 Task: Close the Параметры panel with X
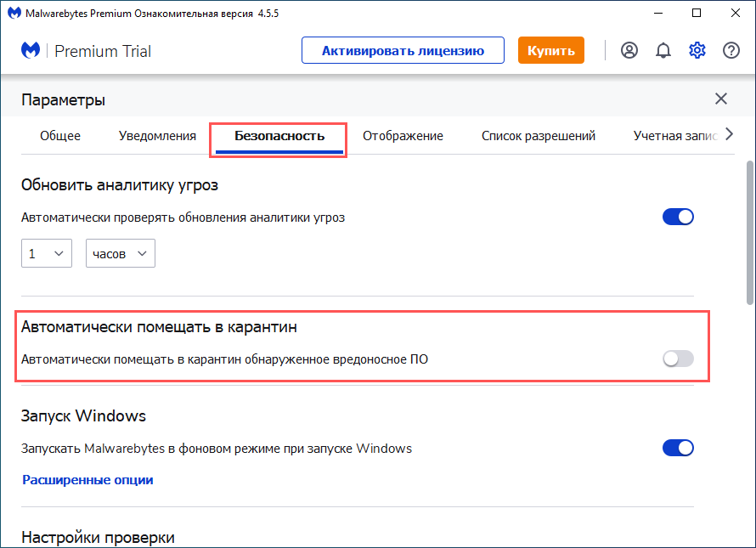pos(721,99)
